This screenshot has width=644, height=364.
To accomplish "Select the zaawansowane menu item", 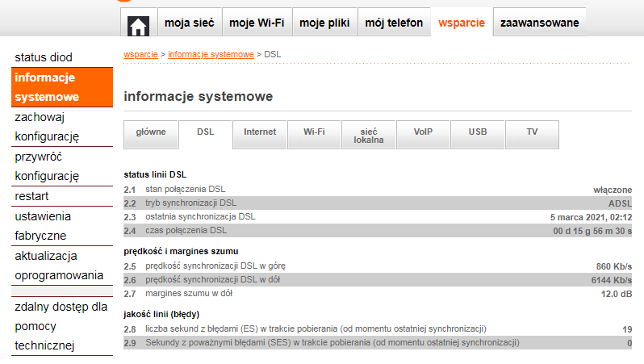I will click(539, 23).
